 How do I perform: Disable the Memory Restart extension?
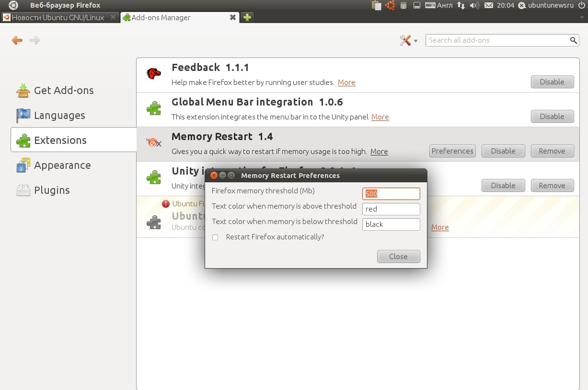[x=503, y=151]
